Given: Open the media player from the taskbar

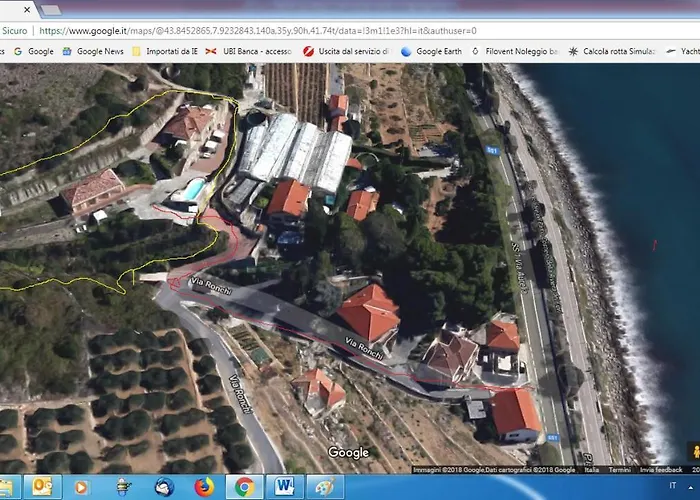Looking at the screenshot, I should [81, 487].
